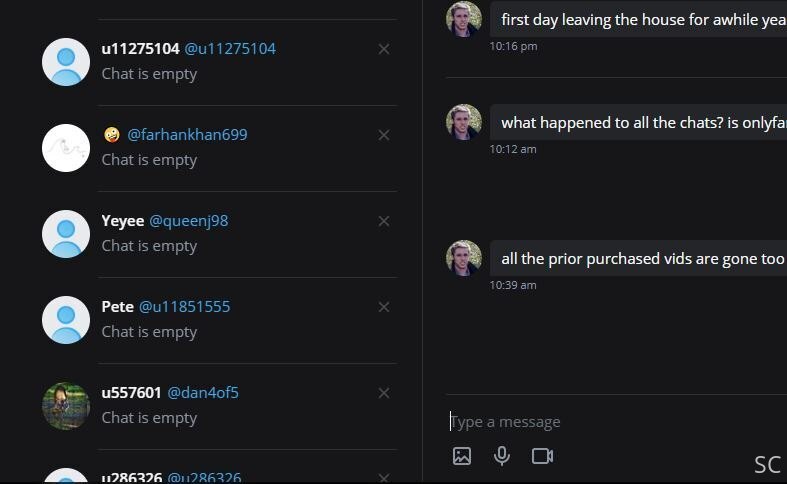Record a voice message with the microphone icon
Viewport: 787px width, 484px height.
click(x=501, y=456)
